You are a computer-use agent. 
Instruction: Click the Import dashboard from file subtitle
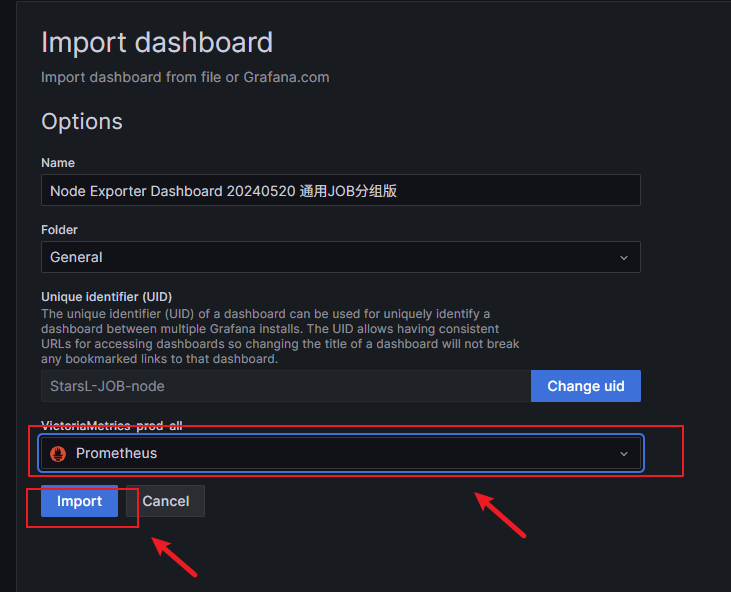[185, 77]
